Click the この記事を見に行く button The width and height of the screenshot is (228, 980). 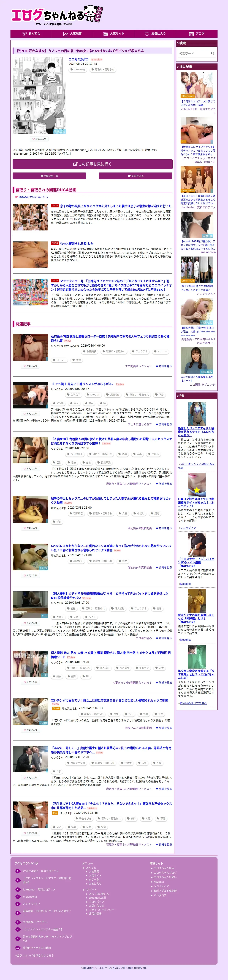[x=92, y=164]
